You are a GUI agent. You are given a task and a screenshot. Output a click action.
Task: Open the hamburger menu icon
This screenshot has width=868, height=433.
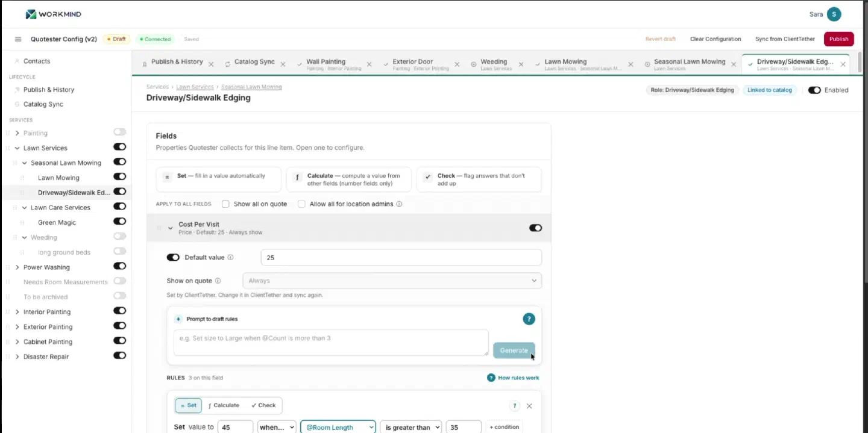(x=18, y=39)
